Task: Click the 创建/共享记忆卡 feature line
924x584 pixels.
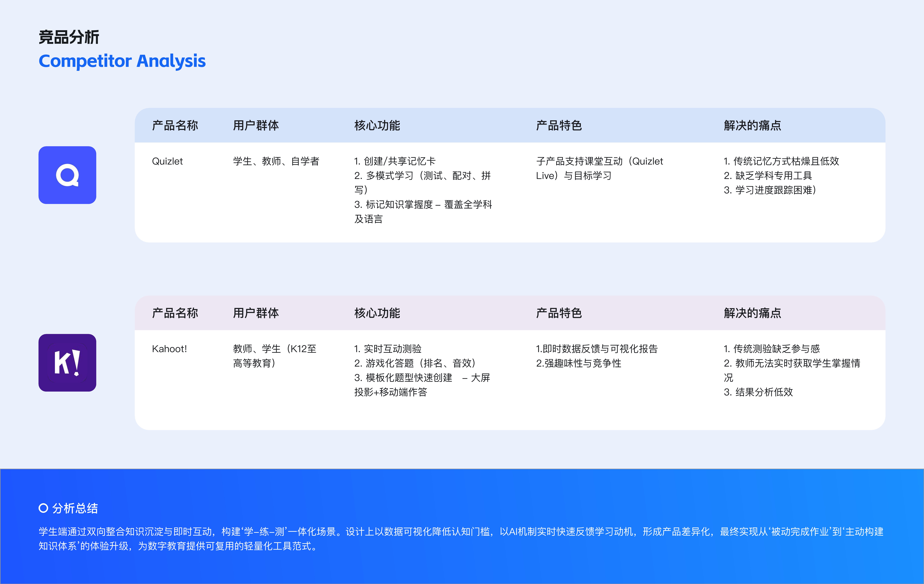Action: (395, 161)
